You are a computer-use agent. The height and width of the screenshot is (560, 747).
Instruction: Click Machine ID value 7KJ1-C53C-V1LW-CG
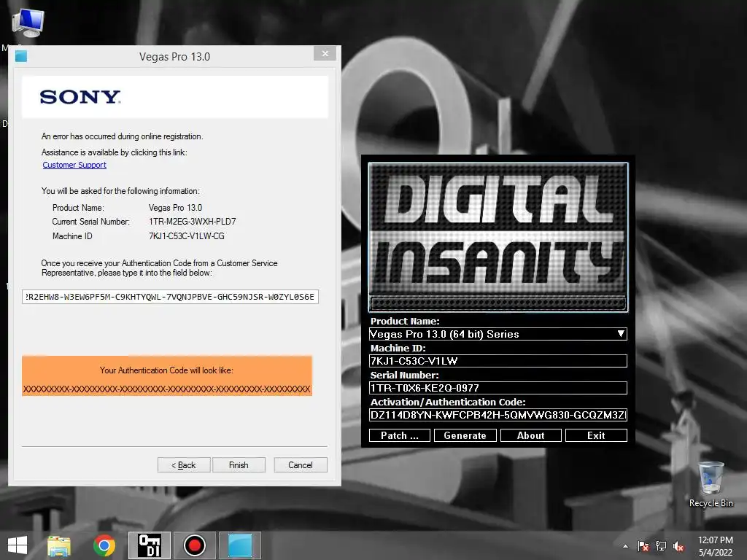pyautogui.click(x=186, y=236)
